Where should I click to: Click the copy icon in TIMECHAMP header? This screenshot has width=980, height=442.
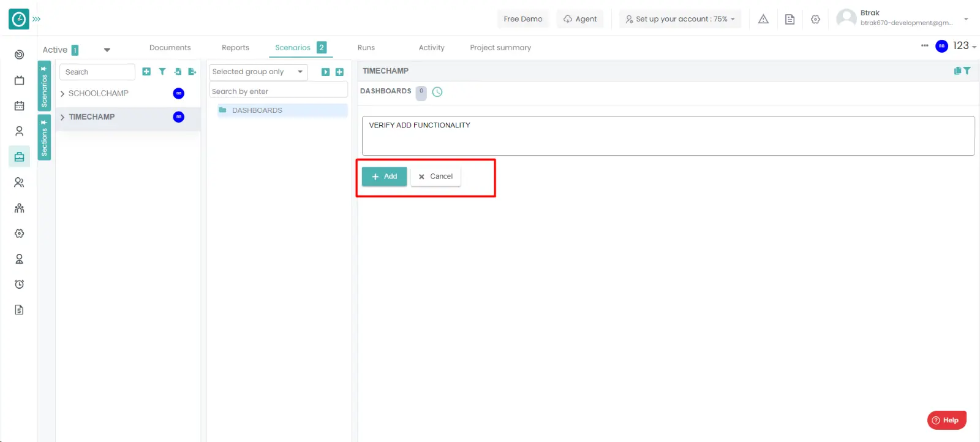(x=957, y=71)
